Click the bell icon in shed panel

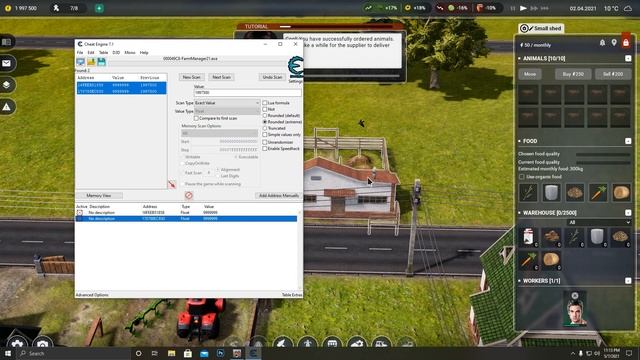point(602,43)
